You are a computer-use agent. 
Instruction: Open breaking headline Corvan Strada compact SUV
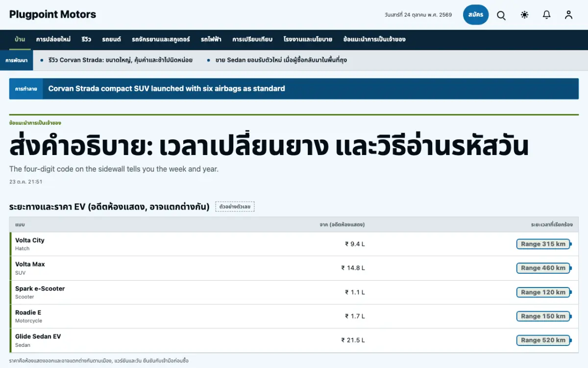coord(167,89)
